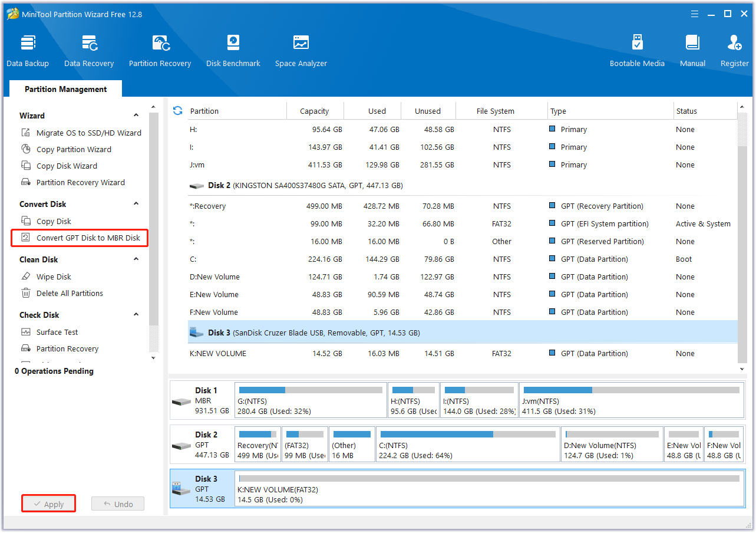Click the Register icon
This screenshot has height=533, width=756.
tap(734, 51)
